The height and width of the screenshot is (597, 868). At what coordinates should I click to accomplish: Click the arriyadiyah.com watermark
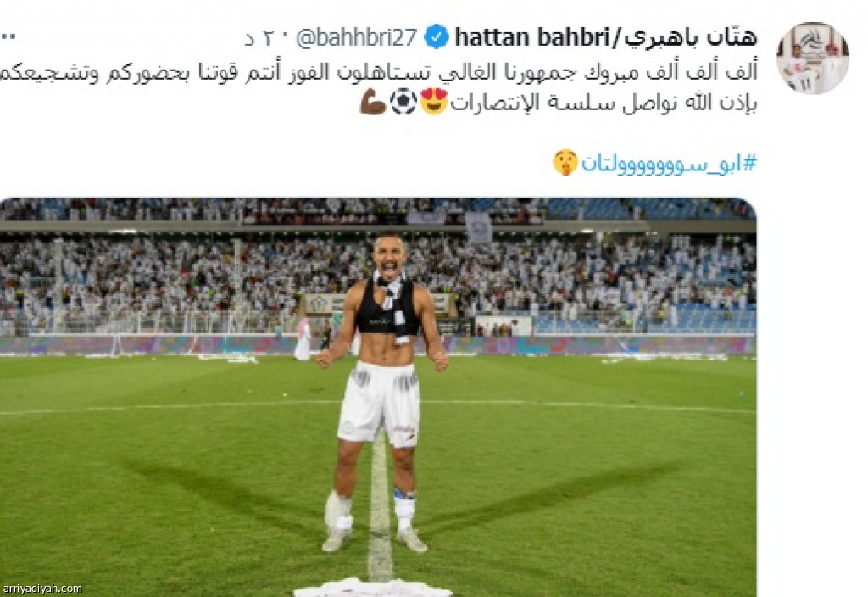42,589
